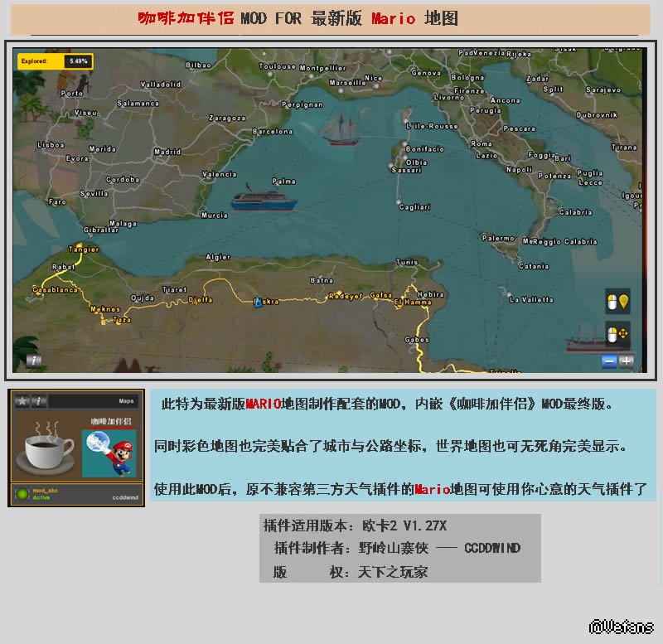This screenshot has width=663, height=644.
Task: Click the Catania city label
Action: click(x=534, y=266)
